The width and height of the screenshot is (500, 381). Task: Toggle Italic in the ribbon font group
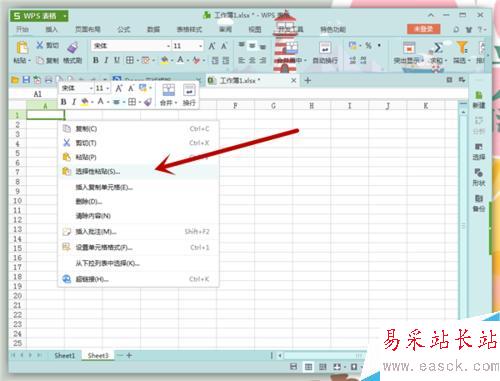(x=106, y=60)
